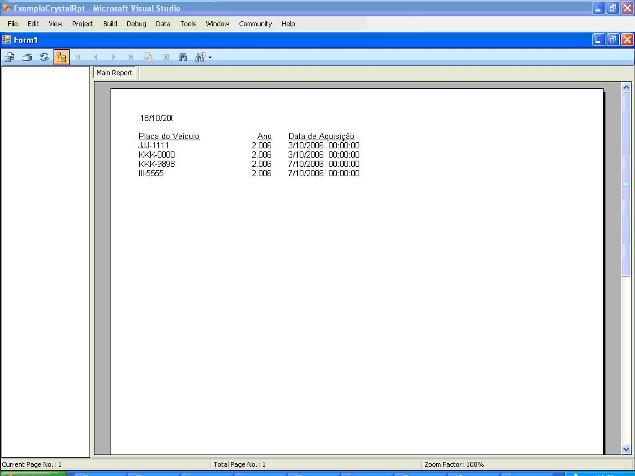This screenshot has height=476, width=635.
Task: Open the Community menu
Action: coord(254,23)
